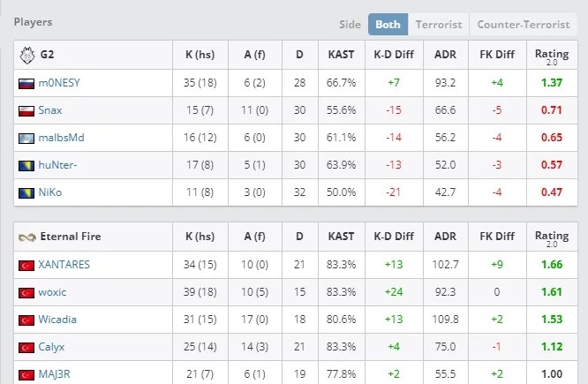Click the flag icon beside malbsMd
This screenshot has width=588, height=384.
[x=26, y=139]
